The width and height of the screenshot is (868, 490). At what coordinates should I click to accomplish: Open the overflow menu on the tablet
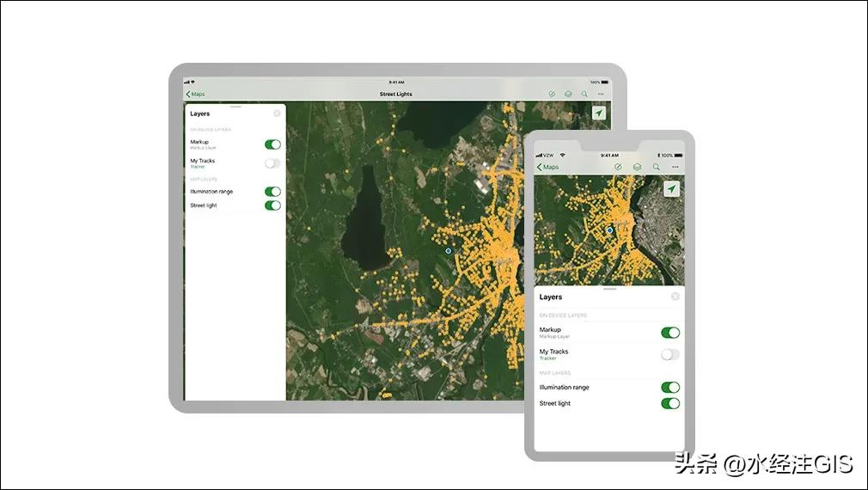click(601, 94)
